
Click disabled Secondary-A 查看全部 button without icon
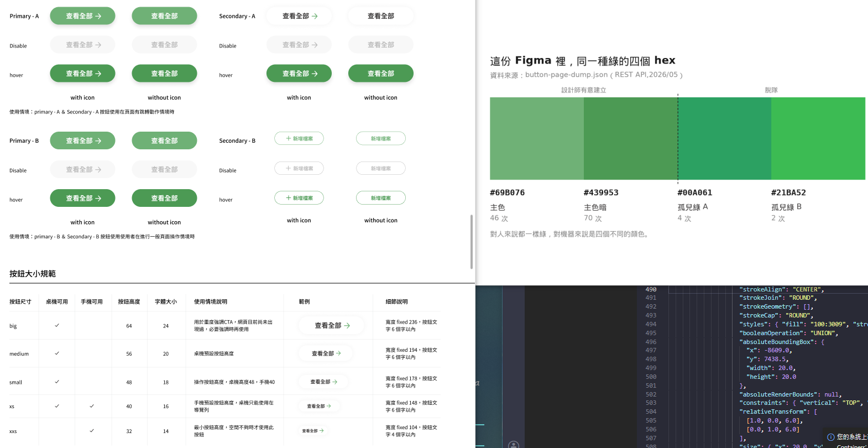coord(381,45)
